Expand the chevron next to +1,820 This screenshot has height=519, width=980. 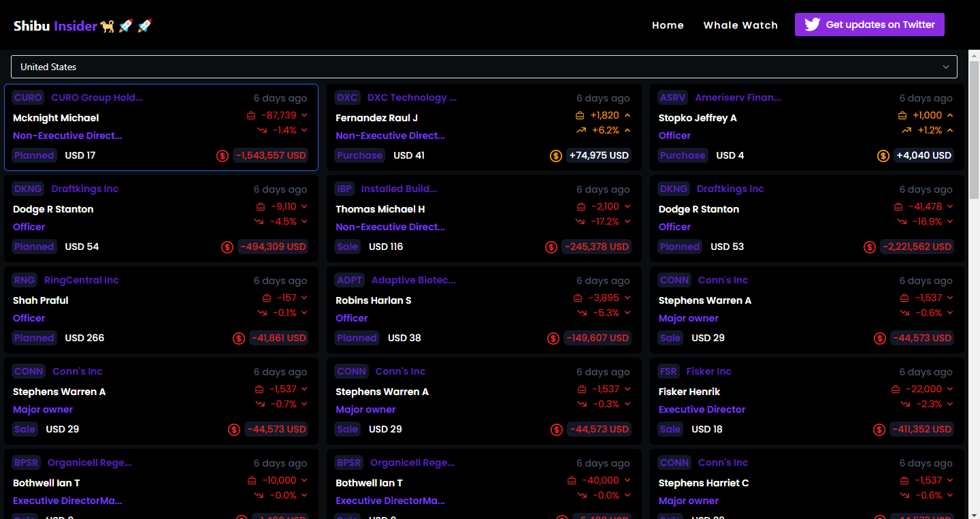pos(627,115)
